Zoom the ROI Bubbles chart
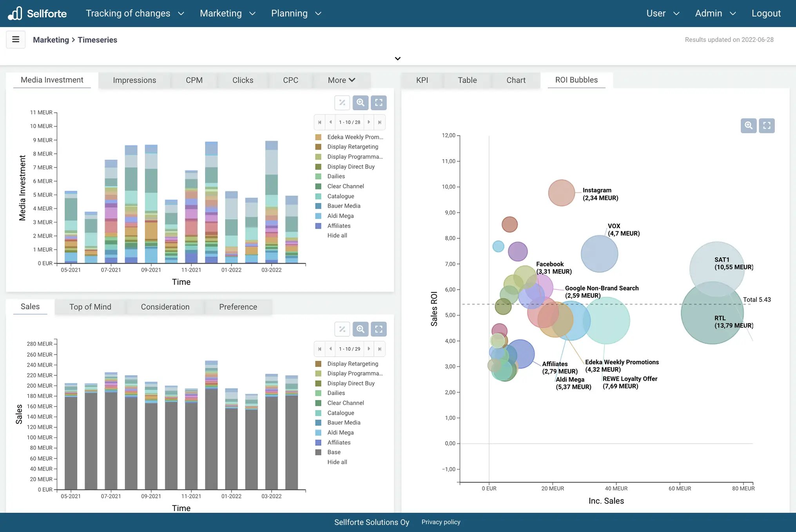 point(749,126)
